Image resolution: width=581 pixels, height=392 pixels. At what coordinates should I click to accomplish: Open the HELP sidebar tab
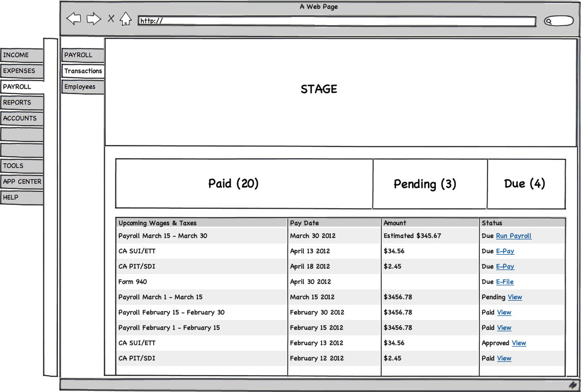coord(22,198)
